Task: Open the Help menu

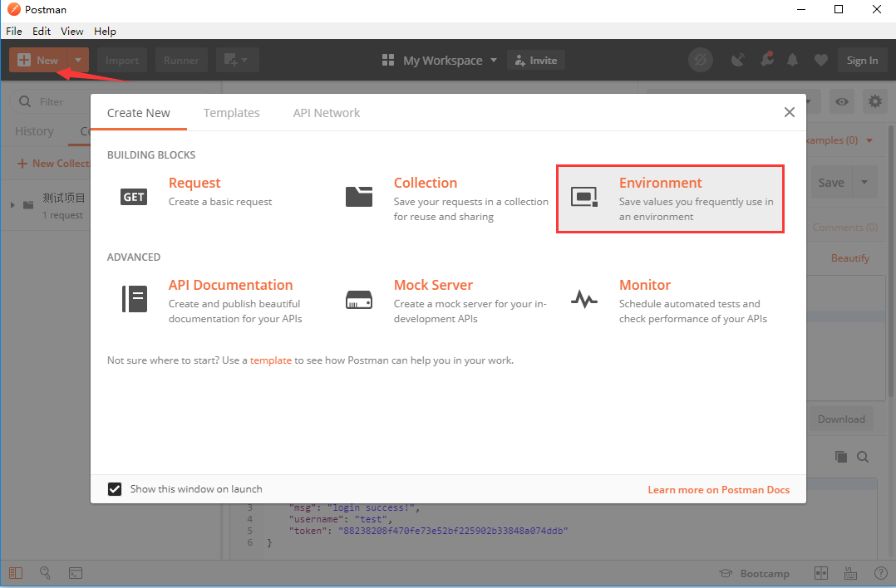Action: click(105, 32)
